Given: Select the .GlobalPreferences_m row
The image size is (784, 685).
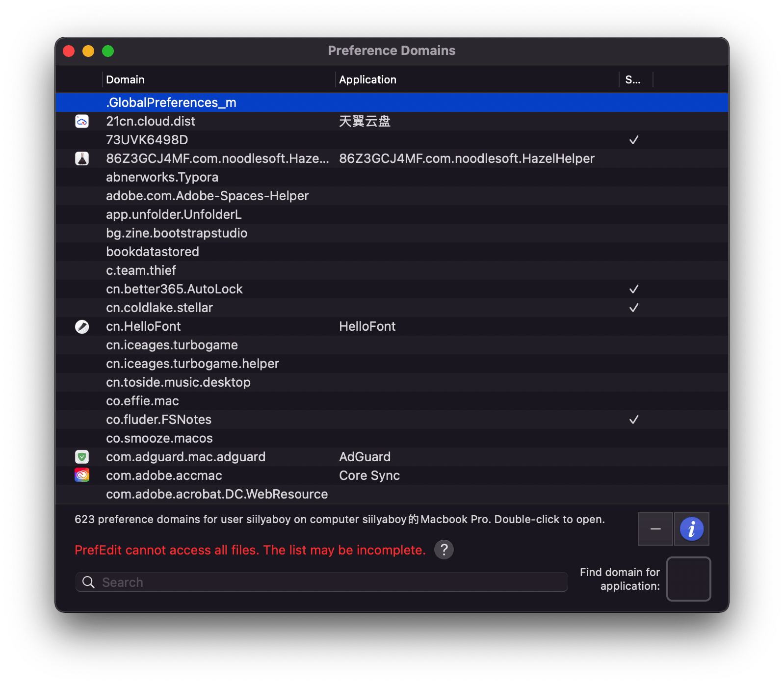Looking at the screenshot, I should 392,103.
